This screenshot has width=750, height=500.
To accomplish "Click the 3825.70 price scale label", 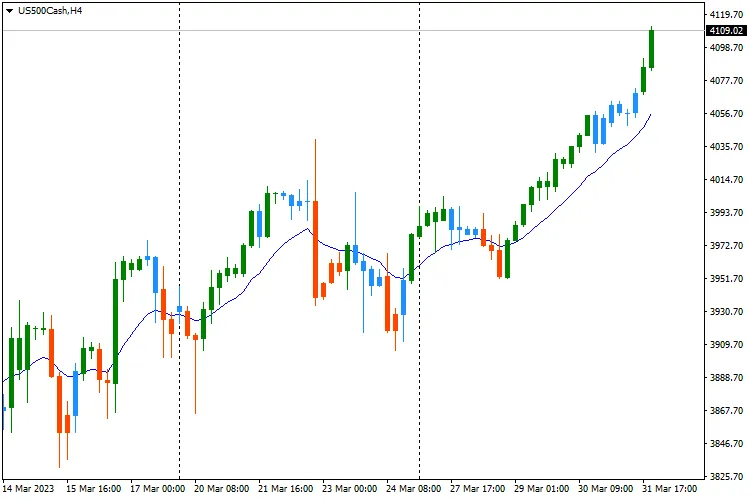I will click(724, 477).
